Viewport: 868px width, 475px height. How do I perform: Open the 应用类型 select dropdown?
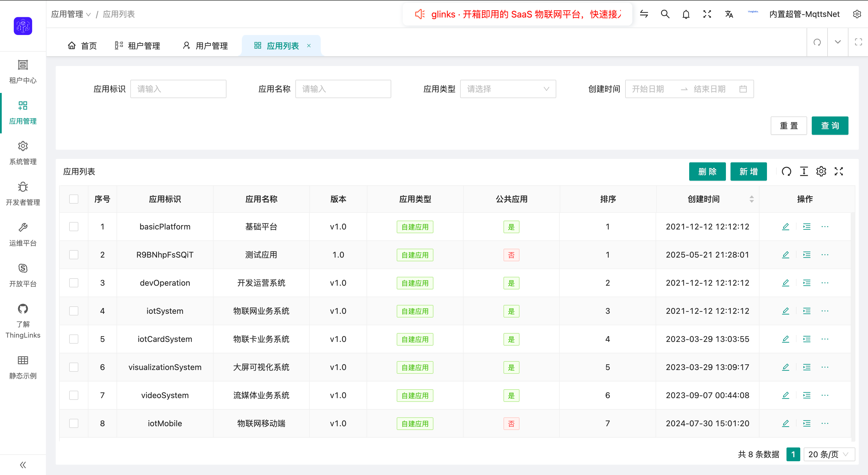pyautogui.click(x=508, y=89)
